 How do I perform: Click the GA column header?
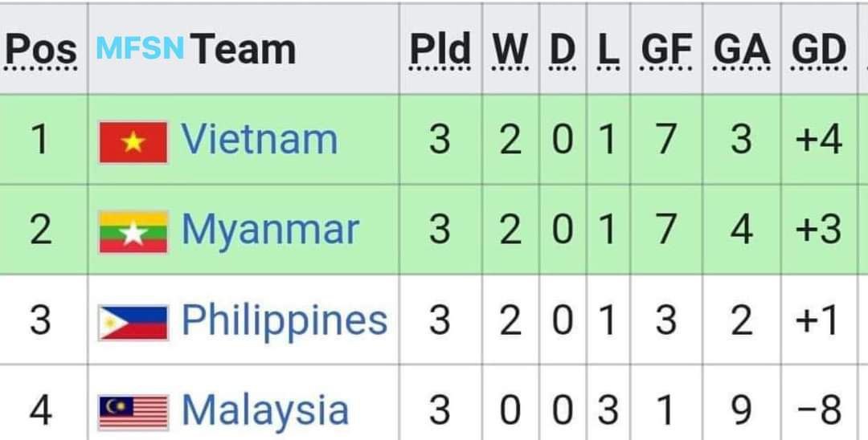(741, 50)
